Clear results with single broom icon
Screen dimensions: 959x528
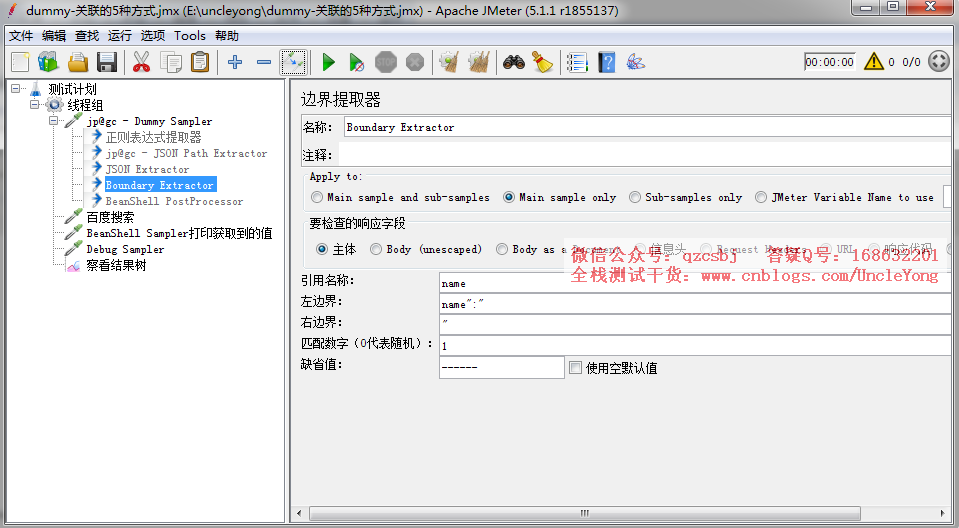(450, 62)
